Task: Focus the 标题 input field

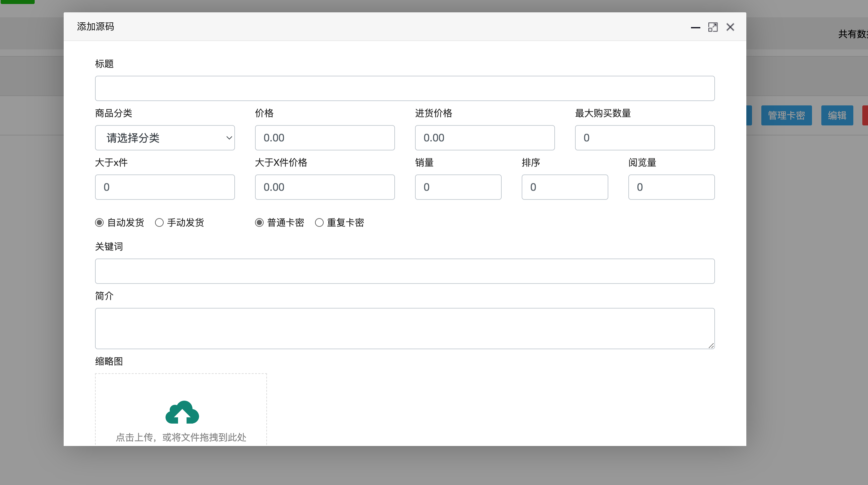Action: [x=405, y=88]
